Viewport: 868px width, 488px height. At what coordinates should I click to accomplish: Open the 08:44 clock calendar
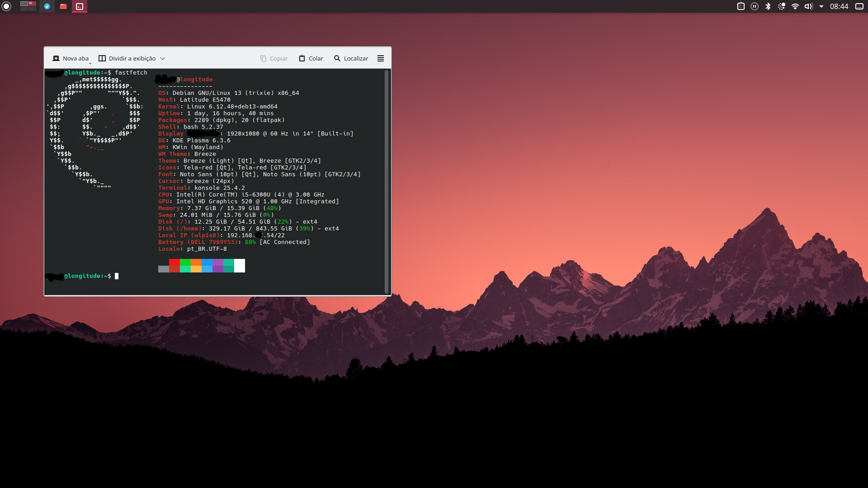click(839, 6)
